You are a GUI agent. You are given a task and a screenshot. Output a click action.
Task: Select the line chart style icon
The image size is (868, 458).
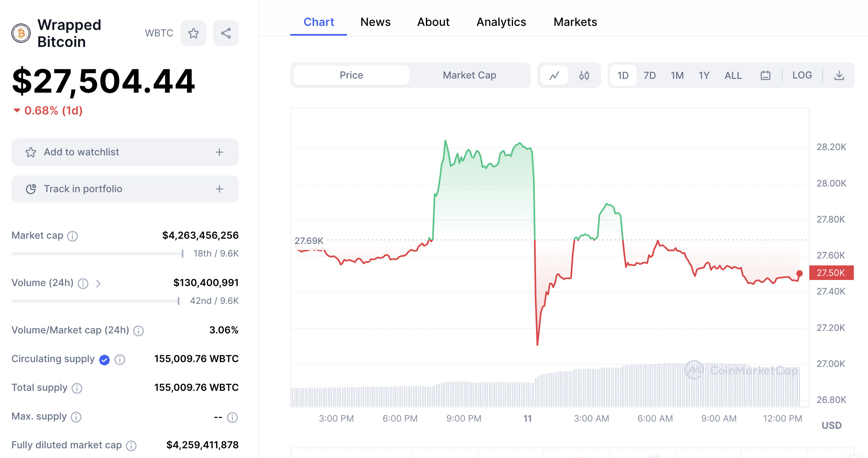(x=555, y=75)
